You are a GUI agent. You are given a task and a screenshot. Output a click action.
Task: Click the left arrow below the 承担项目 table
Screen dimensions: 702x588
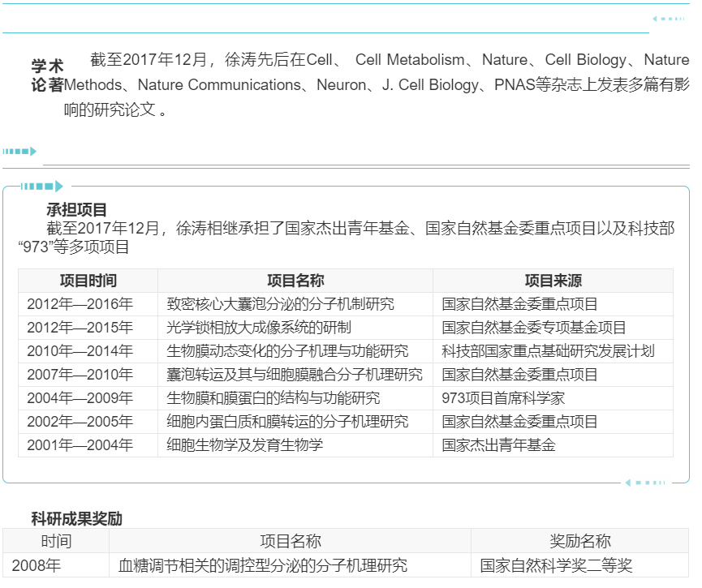[644, 483]
